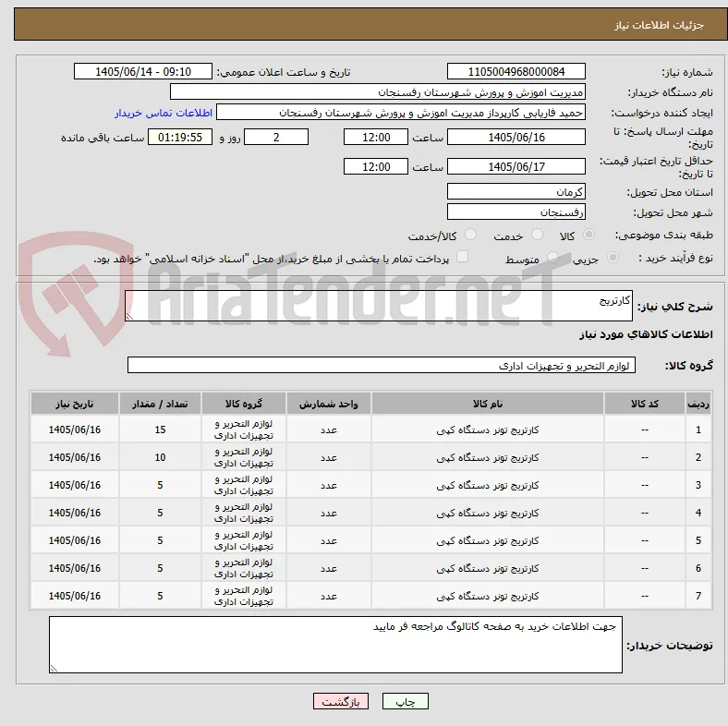Click the بازگشت back button
The height and width of the screenshot is (726, 728).
tap(341, 701)
